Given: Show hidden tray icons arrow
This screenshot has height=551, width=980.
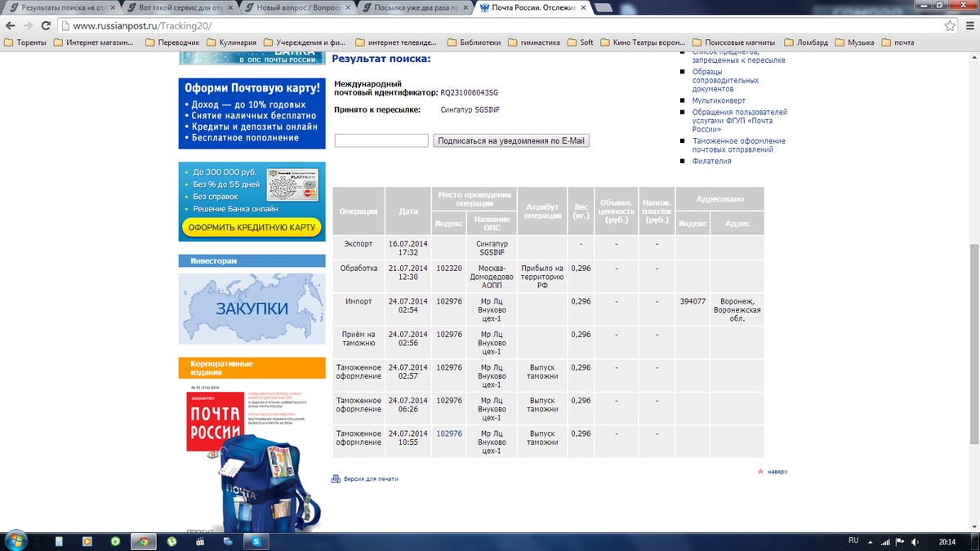Looking at the screenshot, I should click(871, 540).
